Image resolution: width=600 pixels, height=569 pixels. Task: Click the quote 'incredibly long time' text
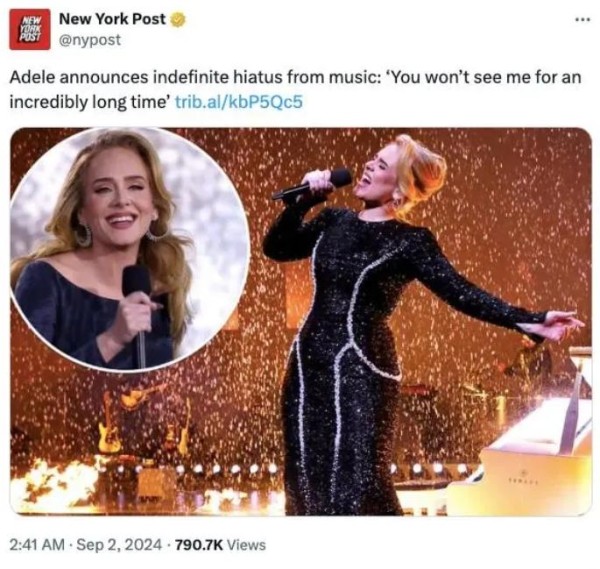pos(90,102)
